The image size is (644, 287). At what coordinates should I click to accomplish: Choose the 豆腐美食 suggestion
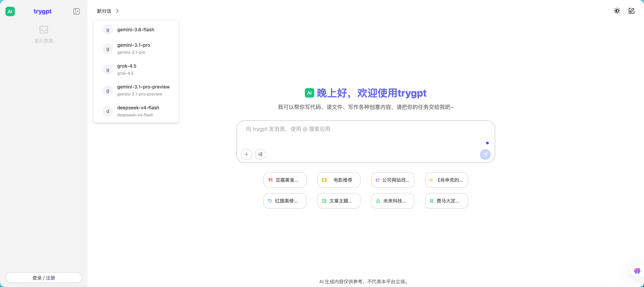tap(285, 180)
